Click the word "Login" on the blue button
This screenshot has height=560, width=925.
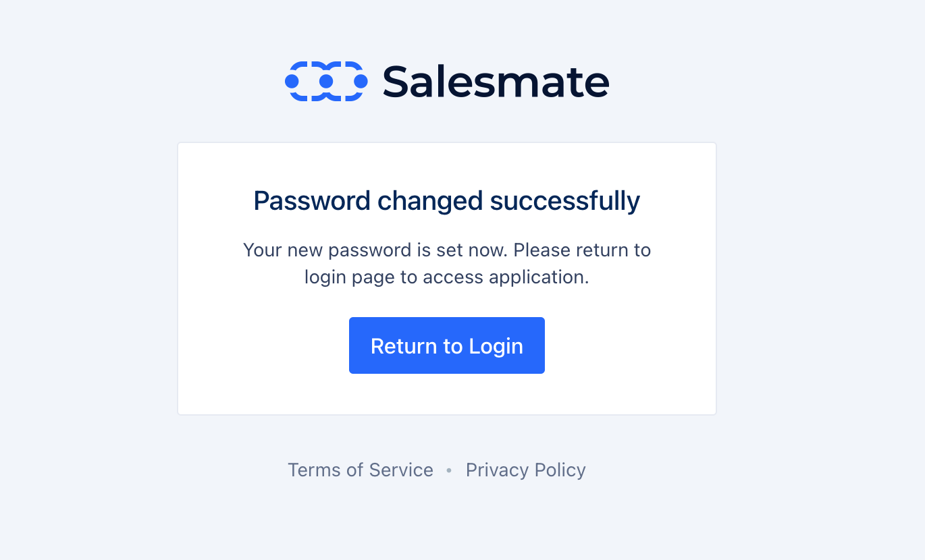point(496,346)
